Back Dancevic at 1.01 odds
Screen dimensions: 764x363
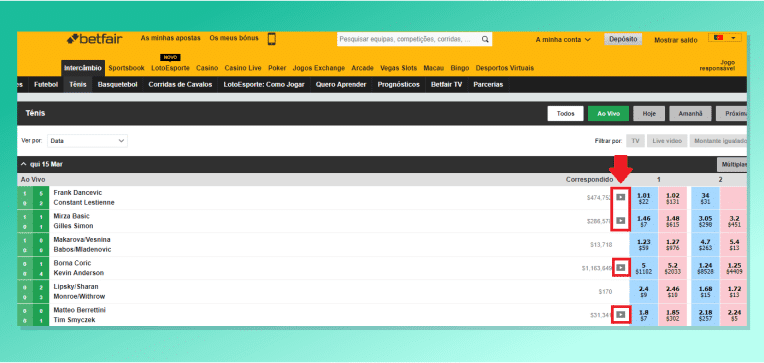tap(644, 197)
